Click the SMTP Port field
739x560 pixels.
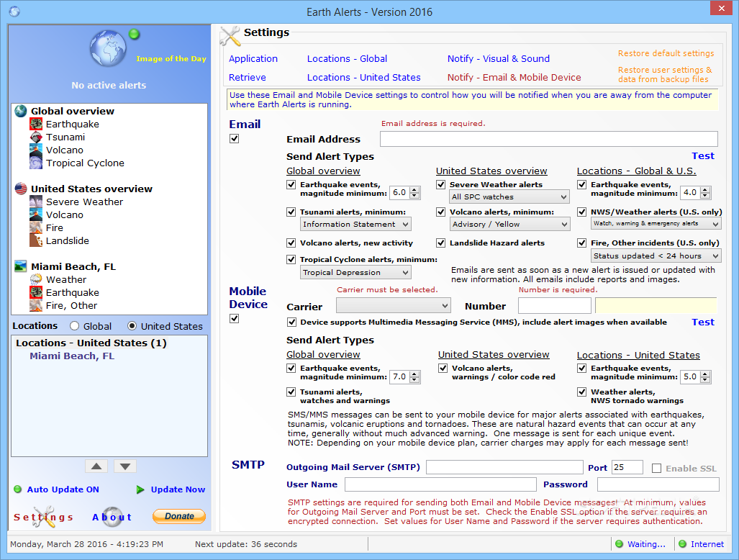tap(627, 467)
